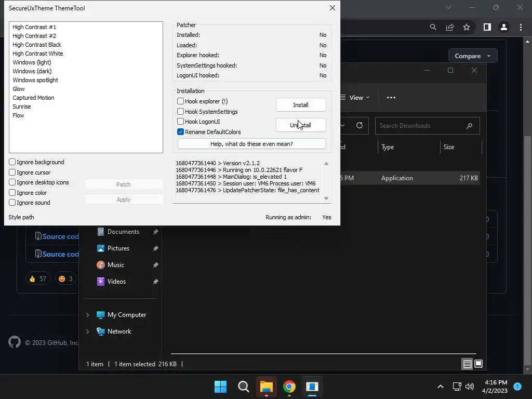Viewport: 532px width, 399px height.
Task: Open the Chrome three-dot menu
Action: pos(521,27)
